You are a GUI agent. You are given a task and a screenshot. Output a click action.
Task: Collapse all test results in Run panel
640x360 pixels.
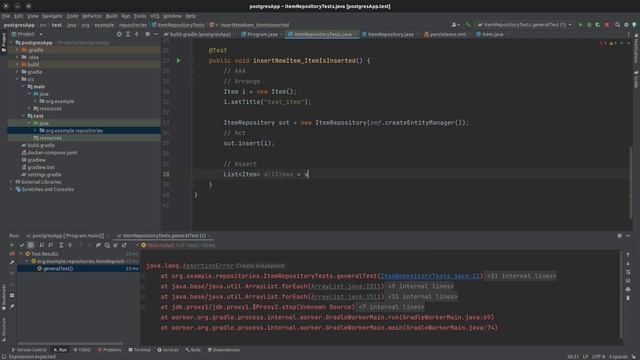pos(70,245)
